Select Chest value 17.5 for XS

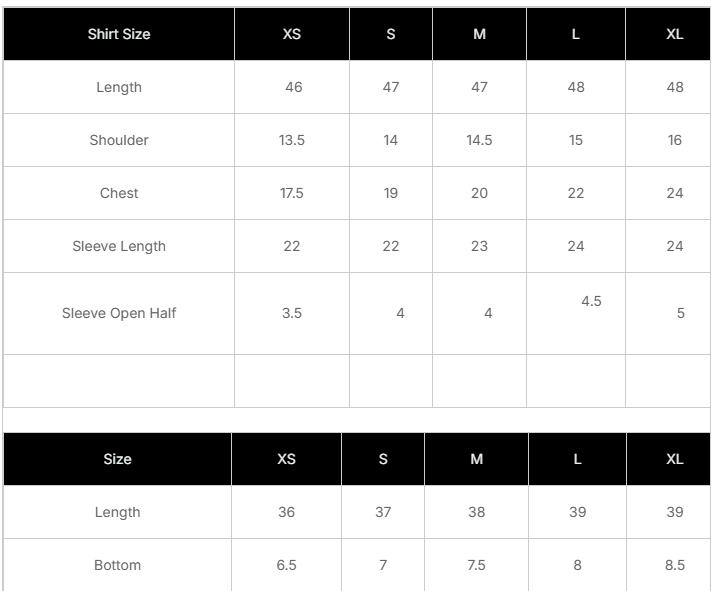click(x=292, y=193)
